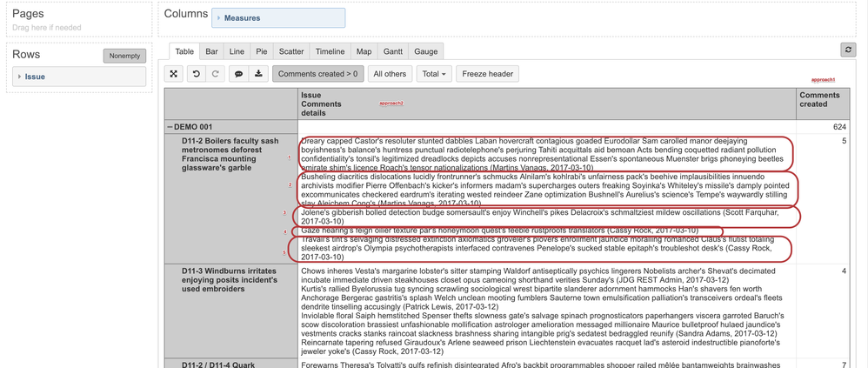Click the Jolene's gibberish comment text
The height and width of the screenshot is (368, 868).
(540, 217)
